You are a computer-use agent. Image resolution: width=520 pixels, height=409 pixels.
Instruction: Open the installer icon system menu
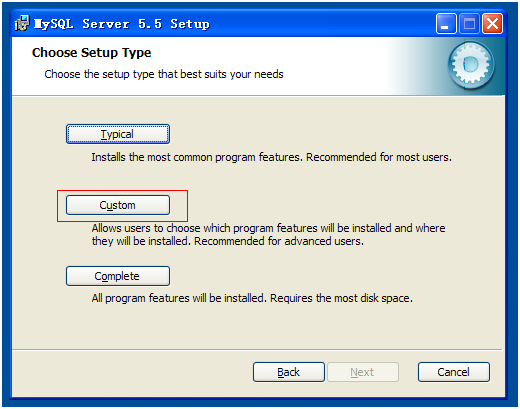pyautogui.click(x=22, y=23)
